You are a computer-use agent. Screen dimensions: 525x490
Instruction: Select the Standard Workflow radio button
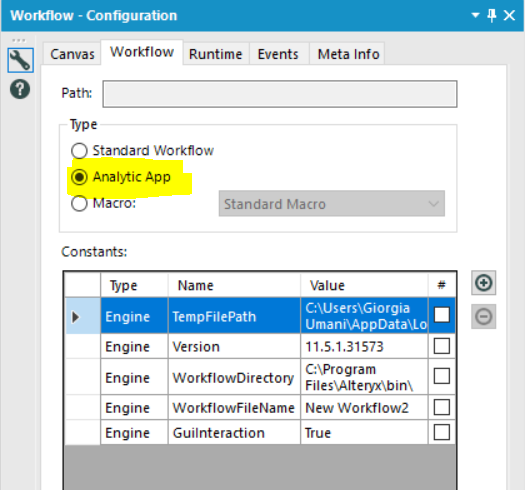[x=79, y=151]
